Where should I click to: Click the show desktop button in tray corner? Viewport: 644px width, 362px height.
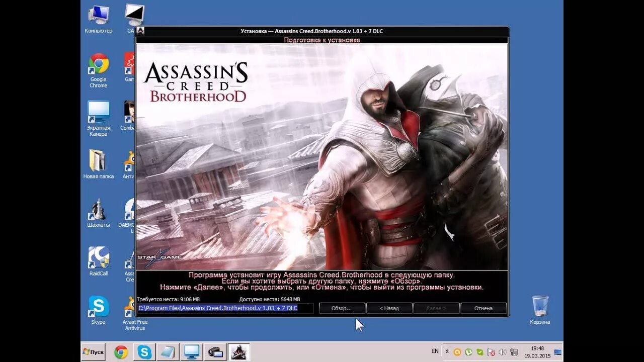tap(558, 352)
